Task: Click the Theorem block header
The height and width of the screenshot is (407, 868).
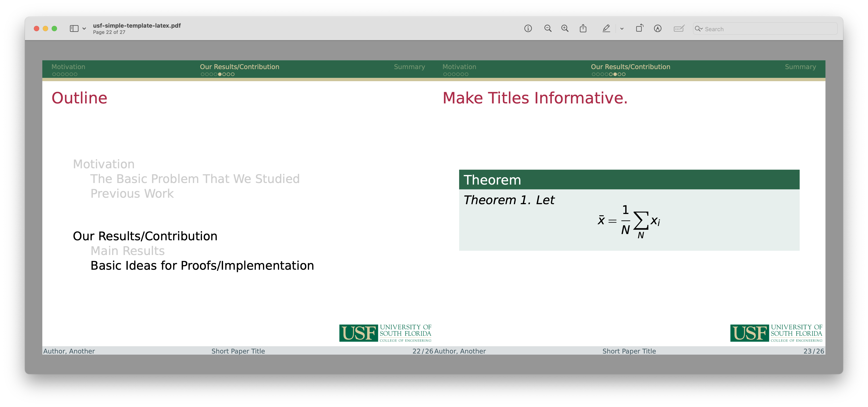Action: [x=629, y=180]
